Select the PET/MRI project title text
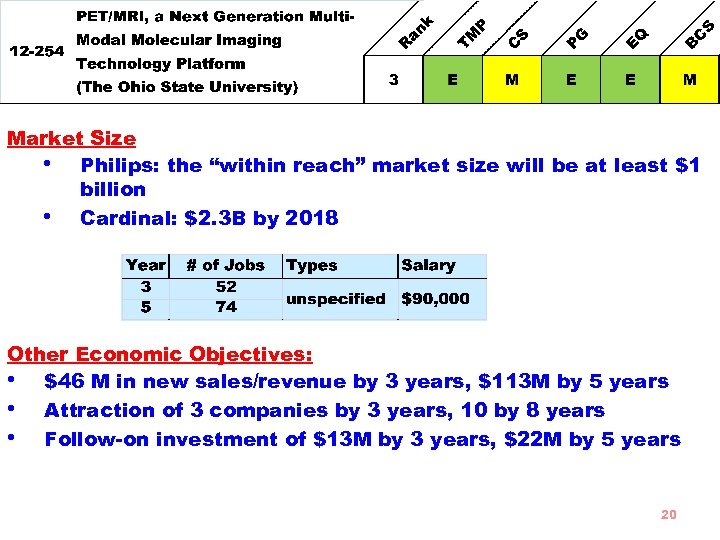720x540 pixels. point(215,40)
